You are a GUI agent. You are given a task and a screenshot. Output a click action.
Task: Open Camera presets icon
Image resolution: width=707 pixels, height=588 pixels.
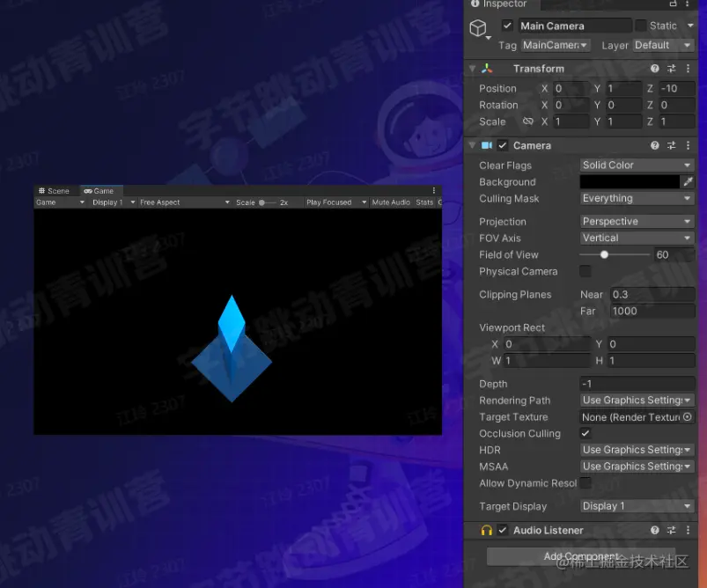point(672,145)
